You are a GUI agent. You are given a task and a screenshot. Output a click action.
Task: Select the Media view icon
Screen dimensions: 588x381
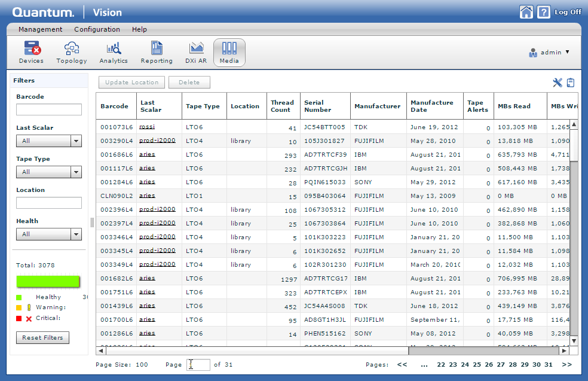229,53
